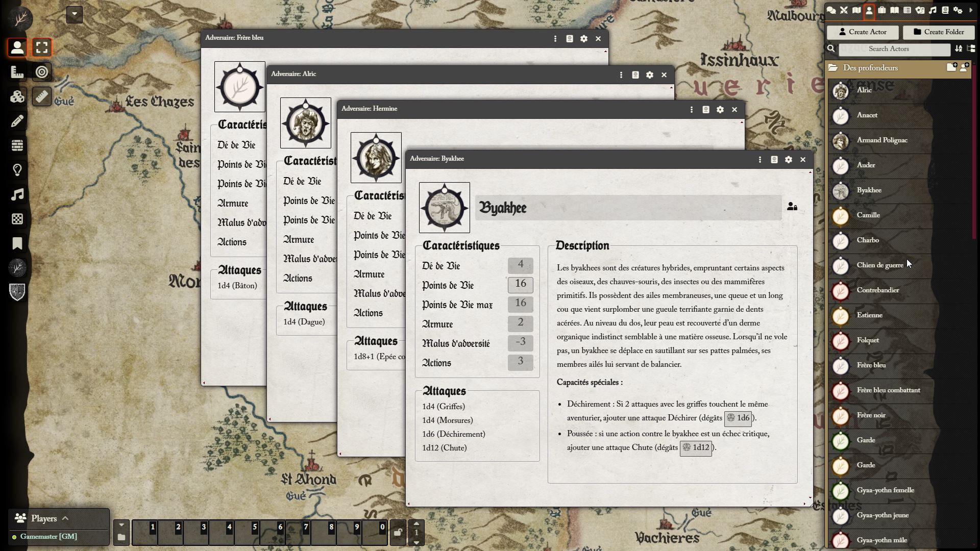980x551 pixels.
Task: Open Chien de guerre actor entry
Action: click(879, 265)
